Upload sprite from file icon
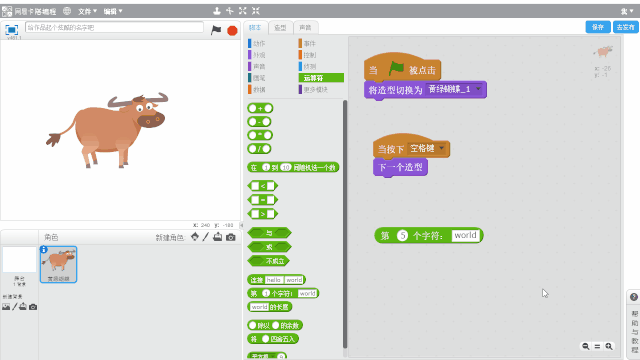 [x=218, y=237]
